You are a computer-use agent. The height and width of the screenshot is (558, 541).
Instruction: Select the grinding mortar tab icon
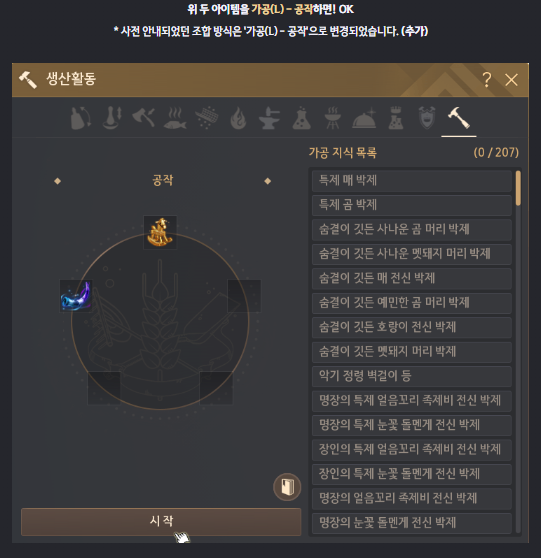click(112, 118)
